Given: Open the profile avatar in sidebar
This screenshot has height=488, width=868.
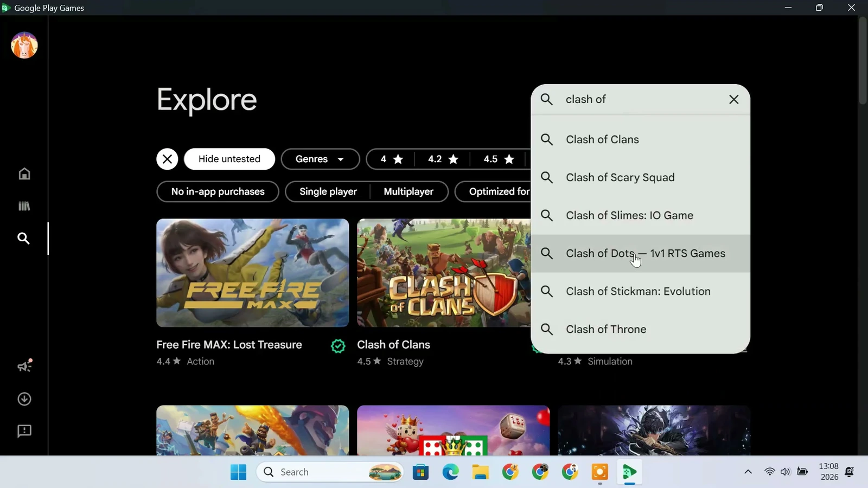Looking at the screenshot, I should coord(24,45).
